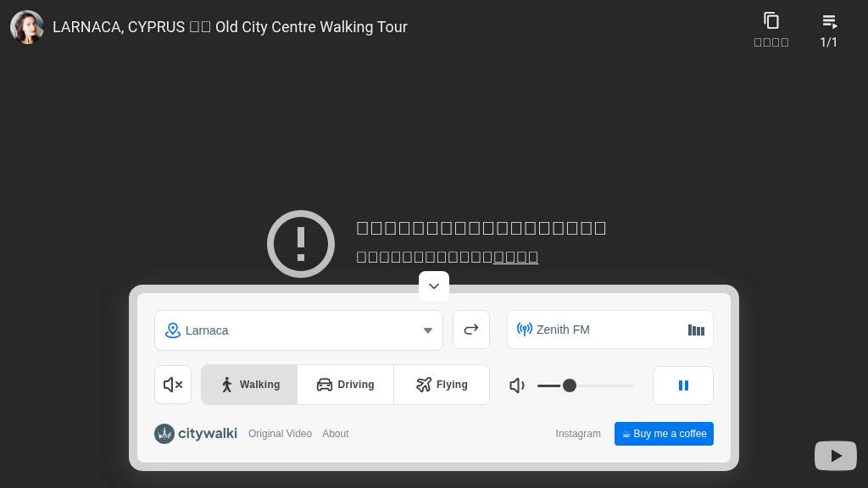Pause the tour with the pause icon
Screen dimensions: 868x488
(683, 385)
